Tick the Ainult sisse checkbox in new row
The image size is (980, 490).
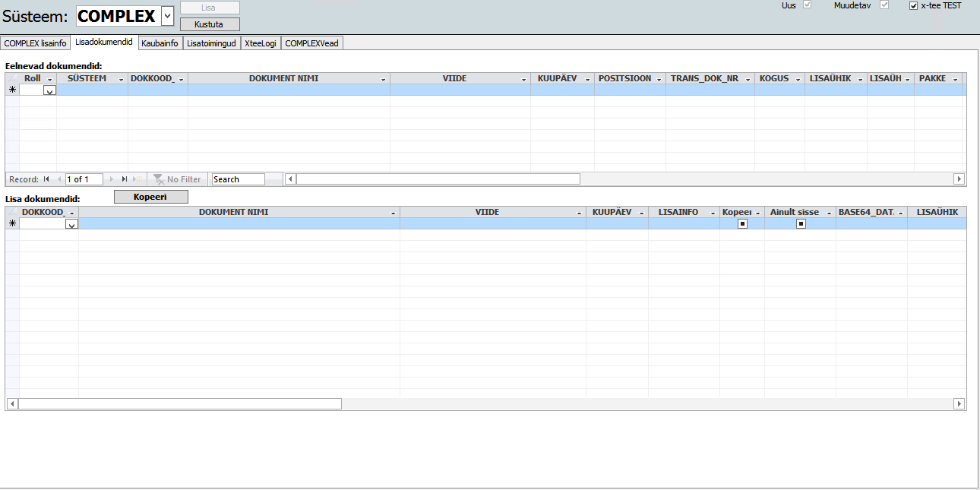(801, 224)
